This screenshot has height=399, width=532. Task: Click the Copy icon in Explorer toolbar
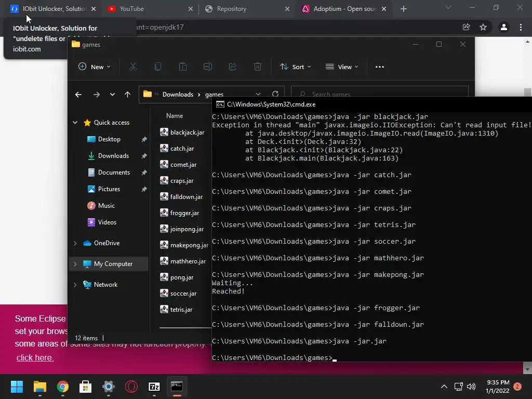point(158,67)
